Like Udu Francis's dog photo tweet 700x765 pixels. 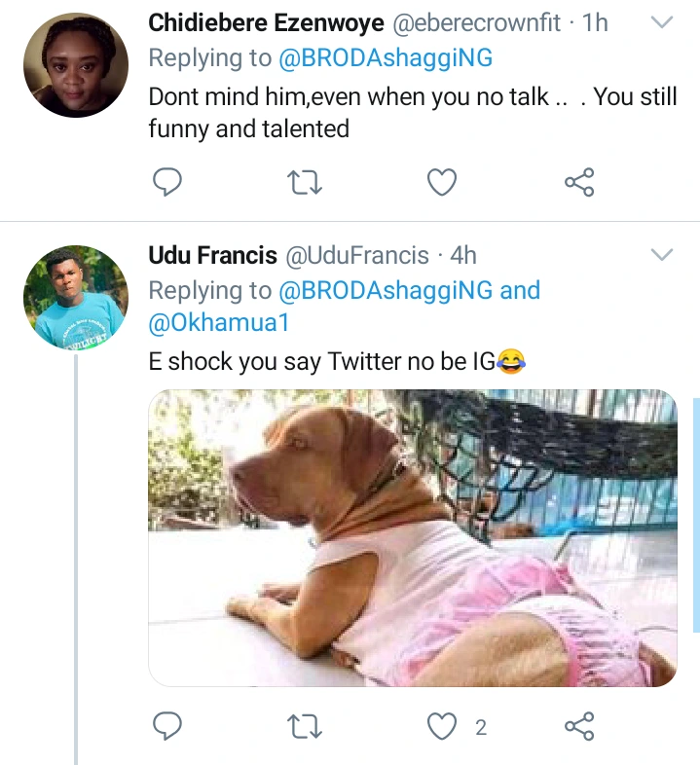pos(443,725)
